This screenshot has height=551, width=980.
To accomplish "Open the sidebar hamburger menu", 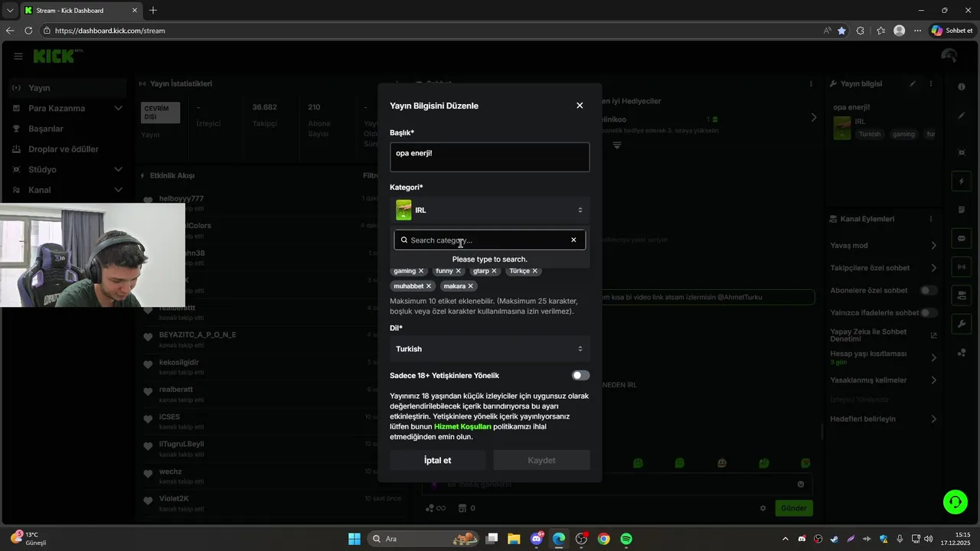I will (18, 56).
